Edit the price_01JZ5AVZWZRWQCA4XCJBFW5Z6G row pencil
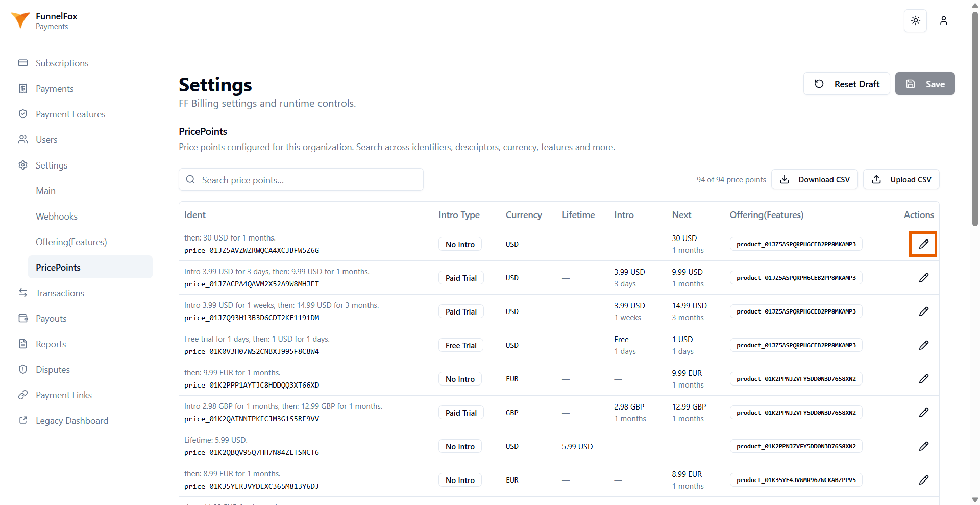 [923, 244]
